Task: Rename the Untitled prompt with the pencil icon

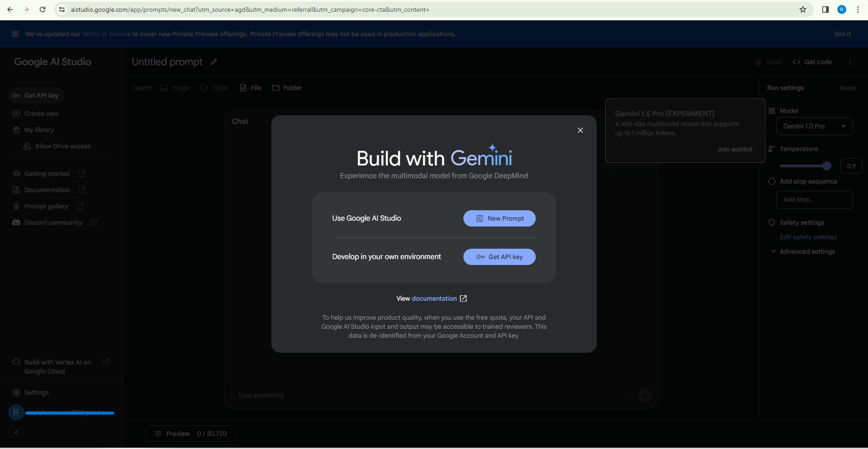Action: click(x=213, y=62)
